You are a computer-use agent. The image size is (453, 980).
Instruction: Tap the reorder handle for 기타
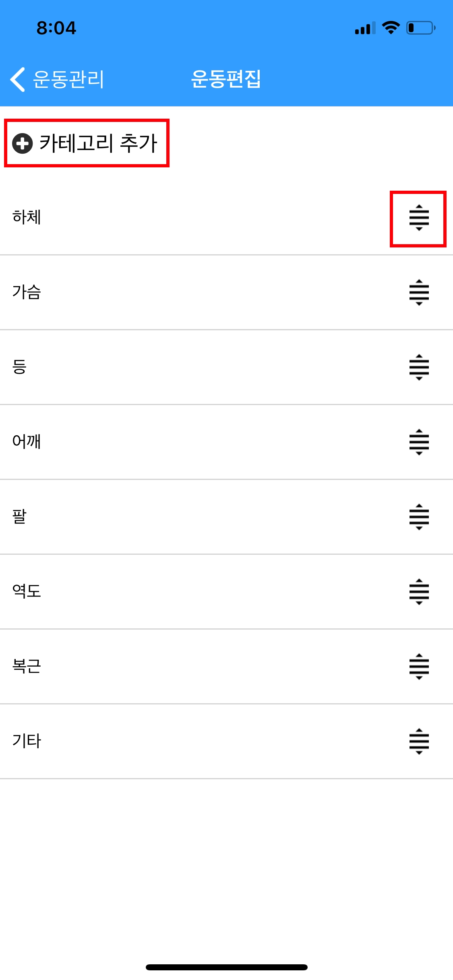pyautogui.click(x=419, y=741)
